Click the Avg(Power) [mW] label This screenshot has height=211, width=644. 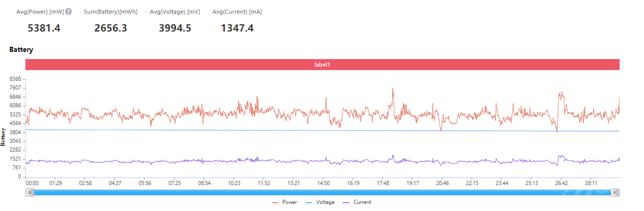(x=40, y=12)
